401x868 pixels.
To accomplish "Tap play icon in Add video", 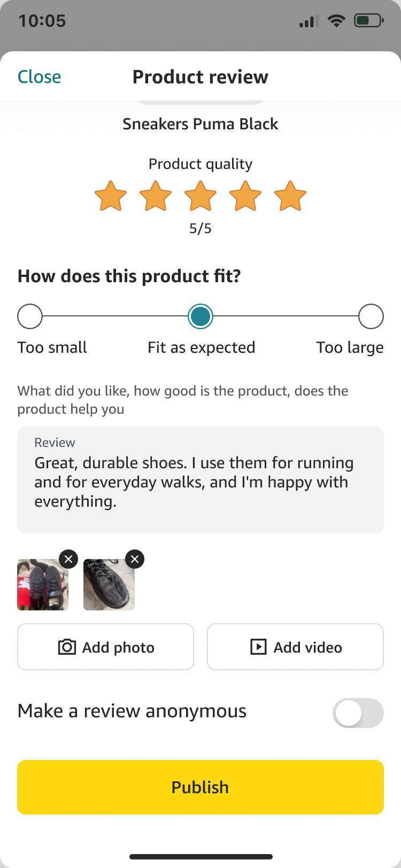I will (258, 647).
